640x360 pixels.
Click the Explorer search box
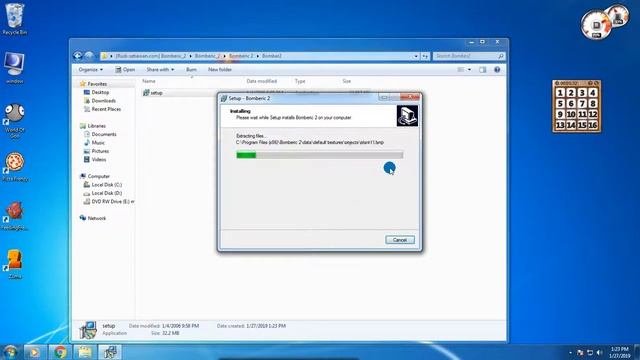(x=469, y=56)
